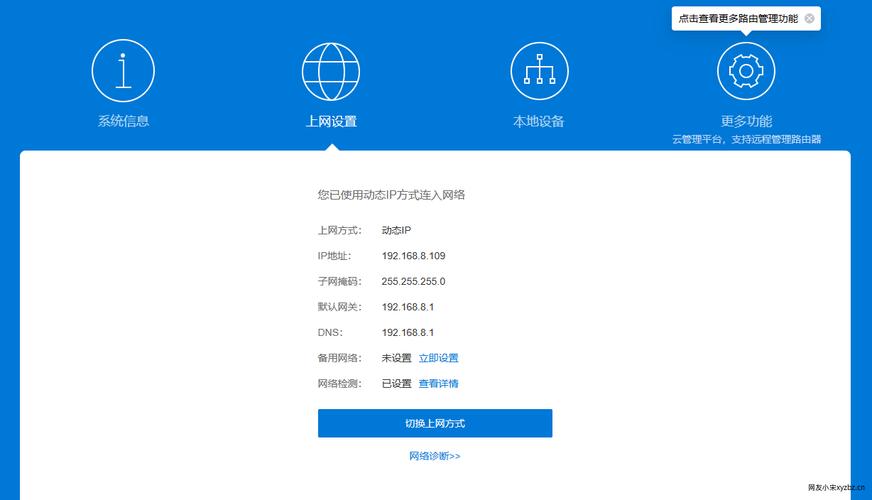Click the System Info circle icon
Screen dimensions: 872x500
pos(123,69)
